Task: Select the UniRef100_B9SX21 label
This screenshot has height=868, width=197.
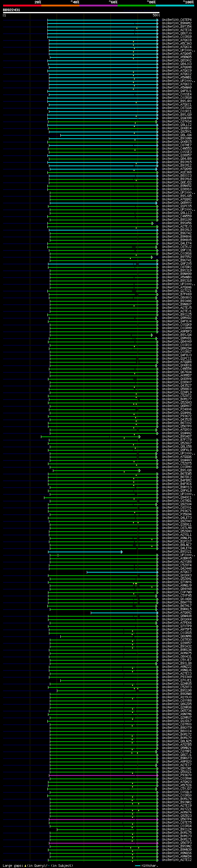Action: (177, 552)
